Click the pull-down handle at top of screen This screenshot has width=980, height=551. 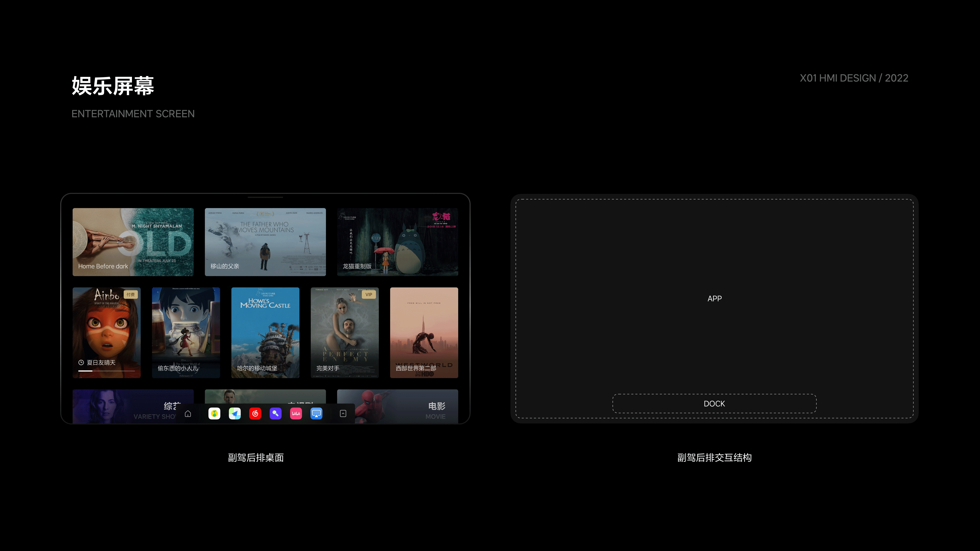[265, 197]
